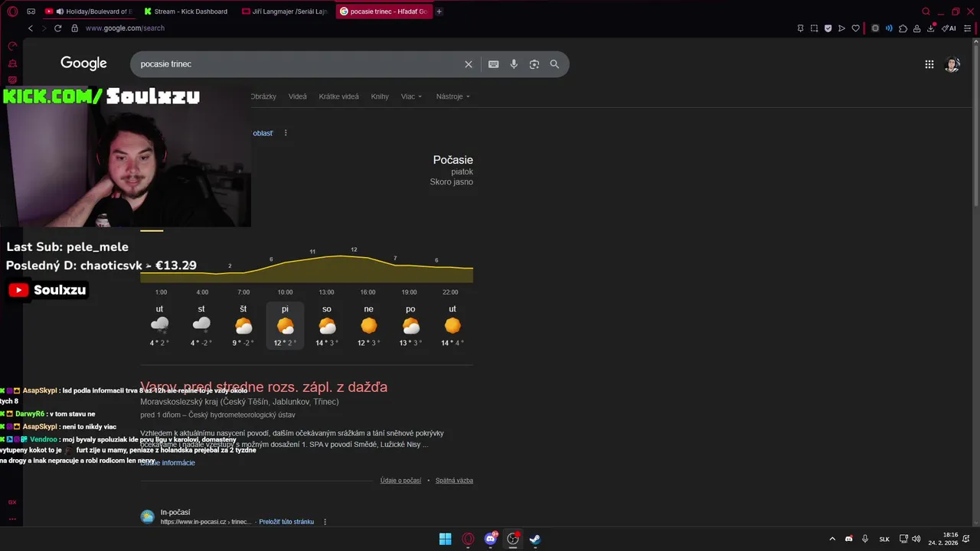
Task: Take a snapshot with capture icon
Action: [814, 28]
